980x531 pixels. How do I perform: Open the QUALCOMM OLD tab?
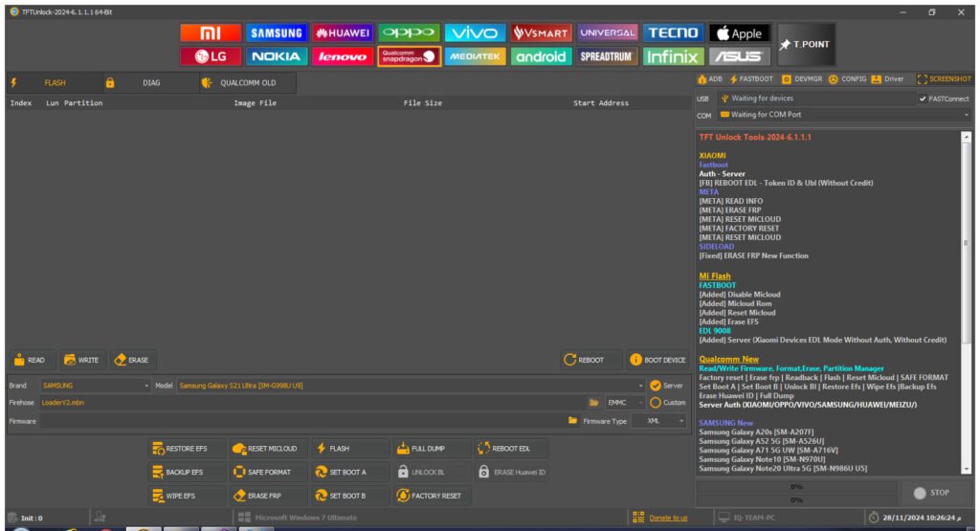(248, 82)
